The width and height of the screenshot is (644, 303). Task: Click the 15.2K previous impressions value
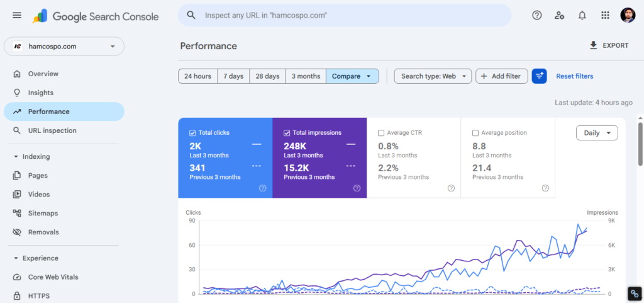pyautogui.click(x=296, y=168)
